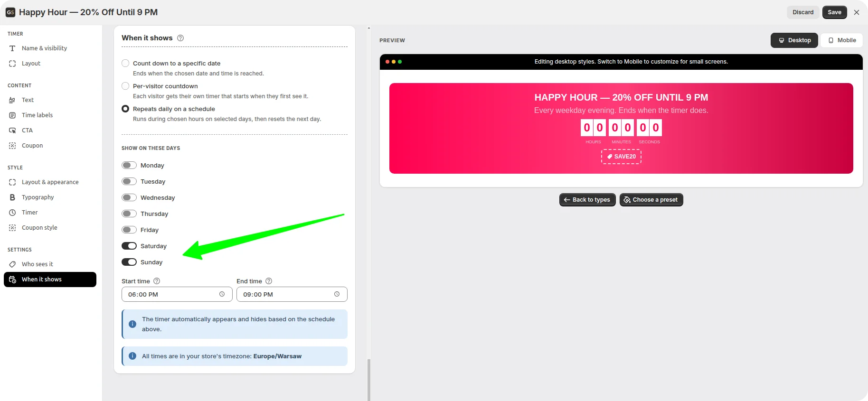868x401 pixels.
Task: Disable the Saturday toggle
Action: coord(129,246)
